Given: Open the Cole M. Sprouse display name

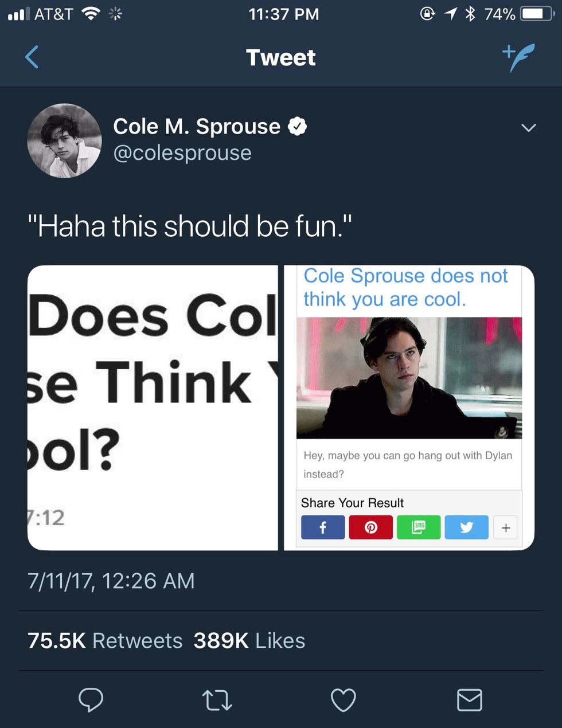Looking at the screenshot, I should pos(197,126).
